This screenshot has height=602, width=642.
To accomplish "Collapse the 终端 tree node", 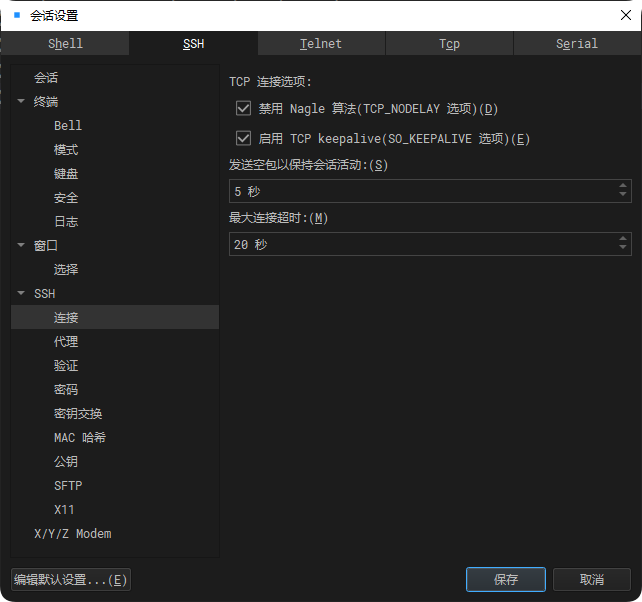I will coord(22,101).
